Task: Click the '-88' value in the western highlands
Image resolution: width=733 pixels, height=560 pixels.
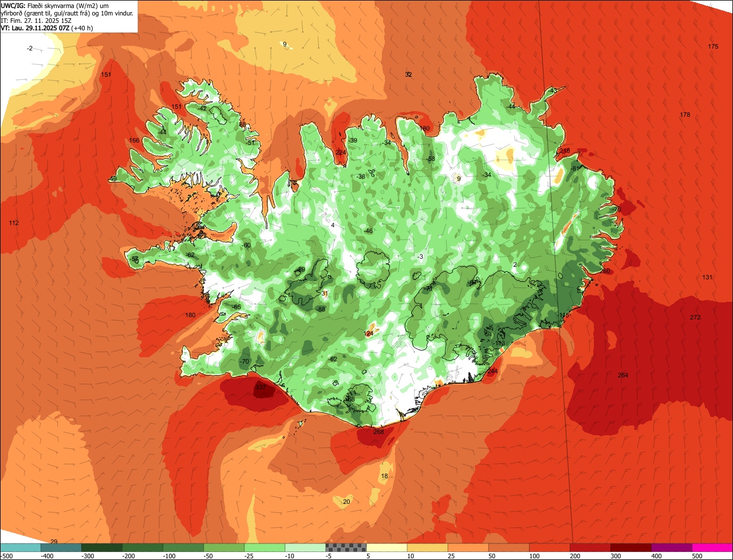Action: pos(321,309)
